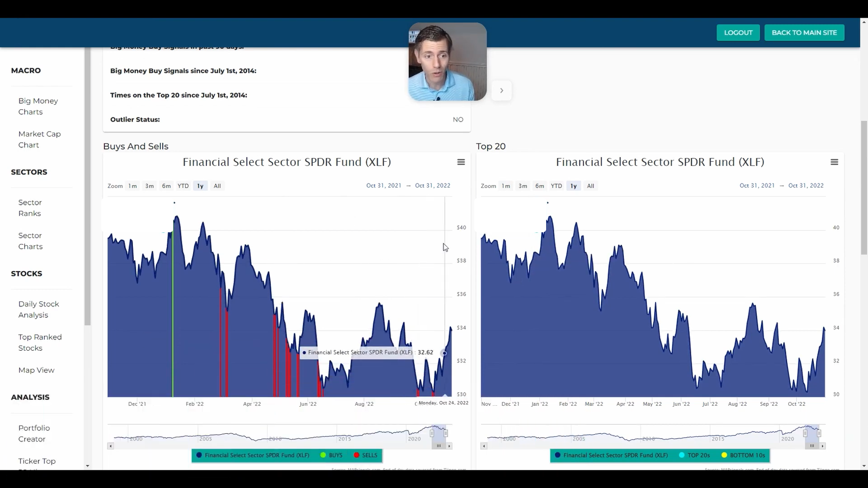This screenshot has width=868, height=488.
Task: Click right arrow on Top 20 navigator
Action: coord(823,446)
